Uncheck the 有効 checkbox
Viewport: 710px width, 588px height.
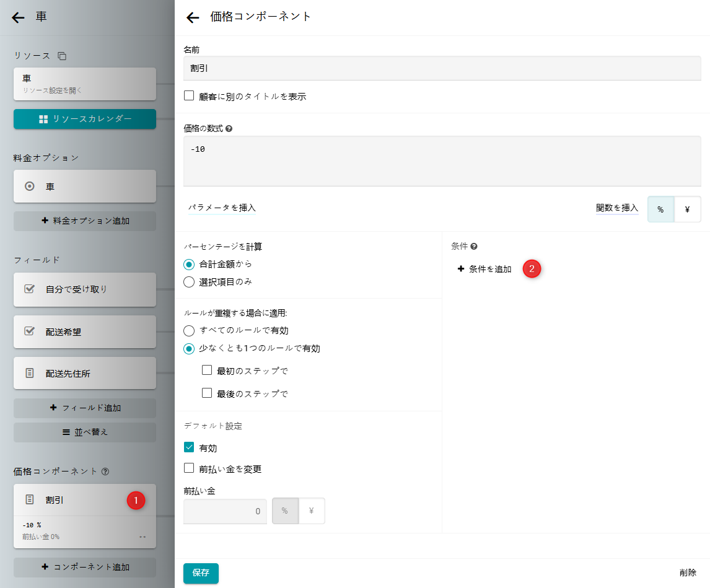tap(190, 447)
